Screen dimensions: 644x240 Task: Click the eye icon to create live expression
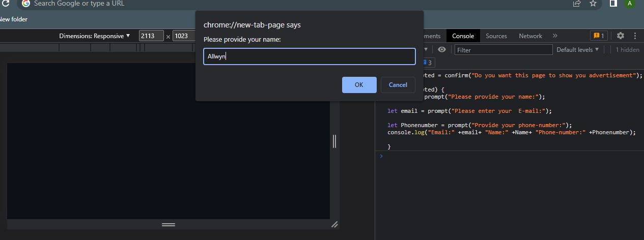click(x=442, y=49)
